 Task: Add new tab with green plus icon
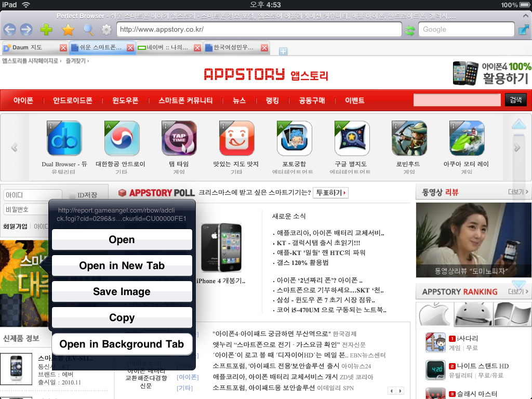[46, 30]
